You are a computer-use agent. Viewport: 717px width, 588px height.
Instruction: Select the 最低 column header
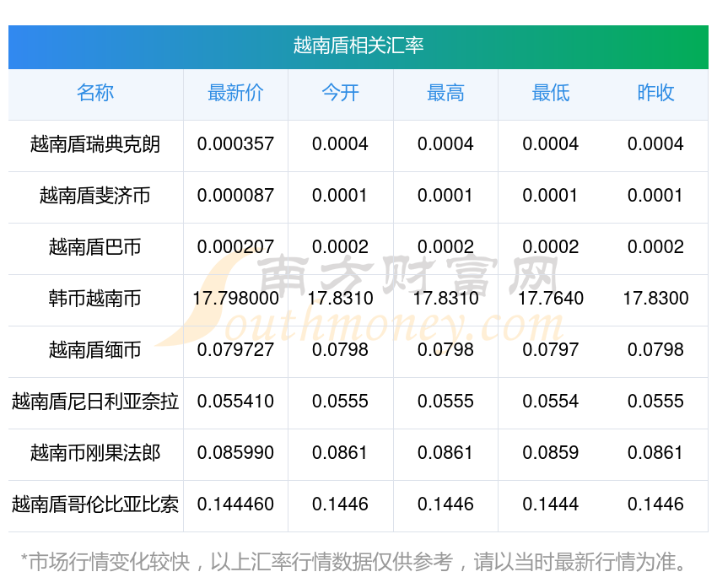[x=550, y=93]
